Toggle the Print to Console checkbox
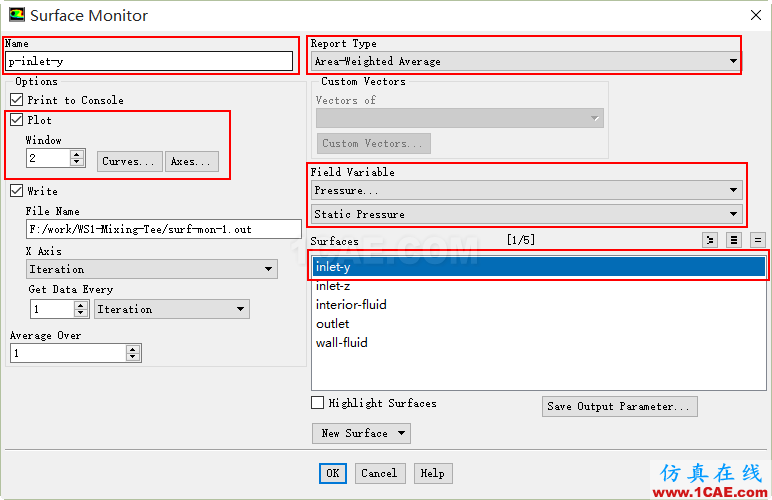This screenshot has height=500, width=772. pos(17,100)
